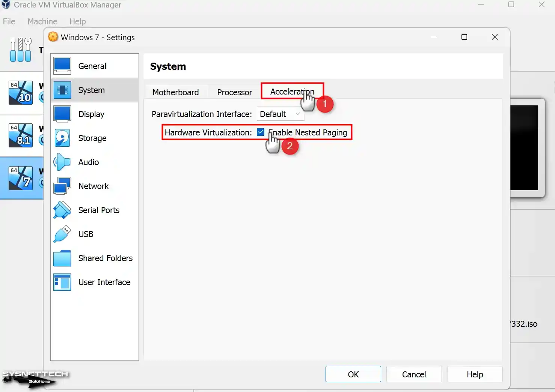The width and height of the screenshot is (555, 392).
Task: Open the File menu in VirtualBox Manager
Action: click(x=9, y=21)
